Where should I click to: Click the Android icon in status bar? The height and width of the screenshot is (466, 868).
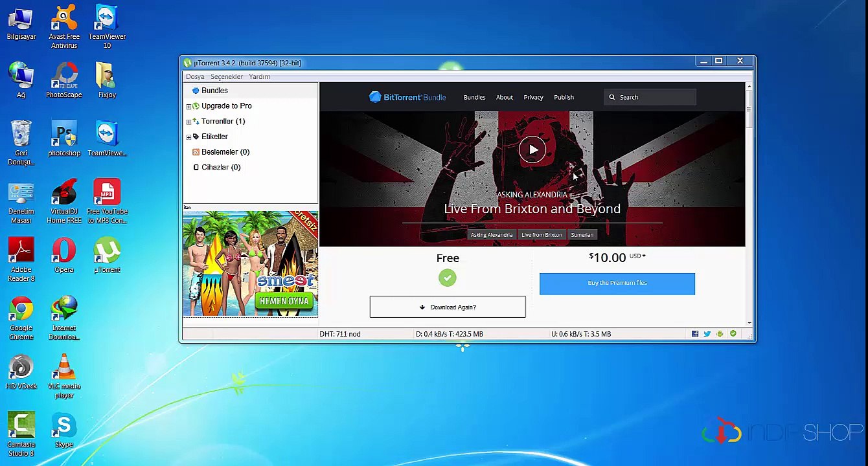click(x=720, y=334)
